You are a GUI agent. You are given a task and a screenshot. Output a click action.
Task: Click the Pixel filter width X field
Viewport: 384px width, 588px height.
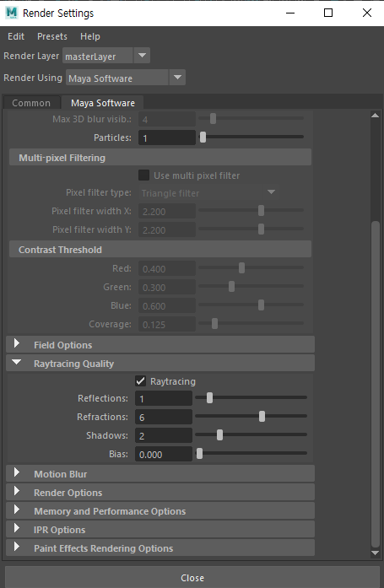click(x=167, y=211)
